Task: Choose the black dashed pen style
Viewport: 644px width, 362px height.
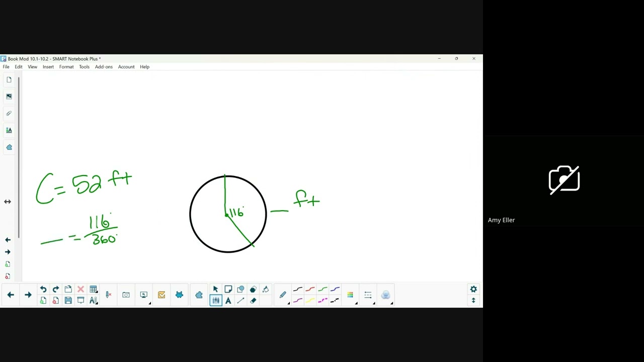Action: [x=335, y=301]
